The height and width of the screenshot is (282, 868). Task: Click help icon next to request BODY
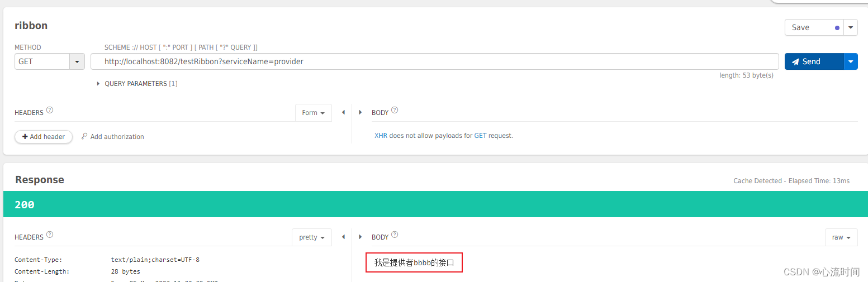point(395,110)
